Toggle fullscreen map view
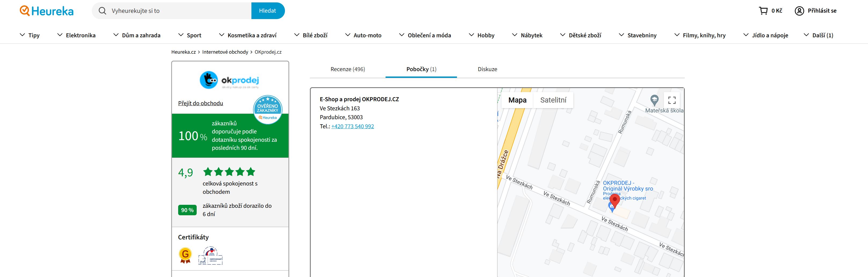Image resolution: width=868 pixels, height=277 pixels. point(672,100)
